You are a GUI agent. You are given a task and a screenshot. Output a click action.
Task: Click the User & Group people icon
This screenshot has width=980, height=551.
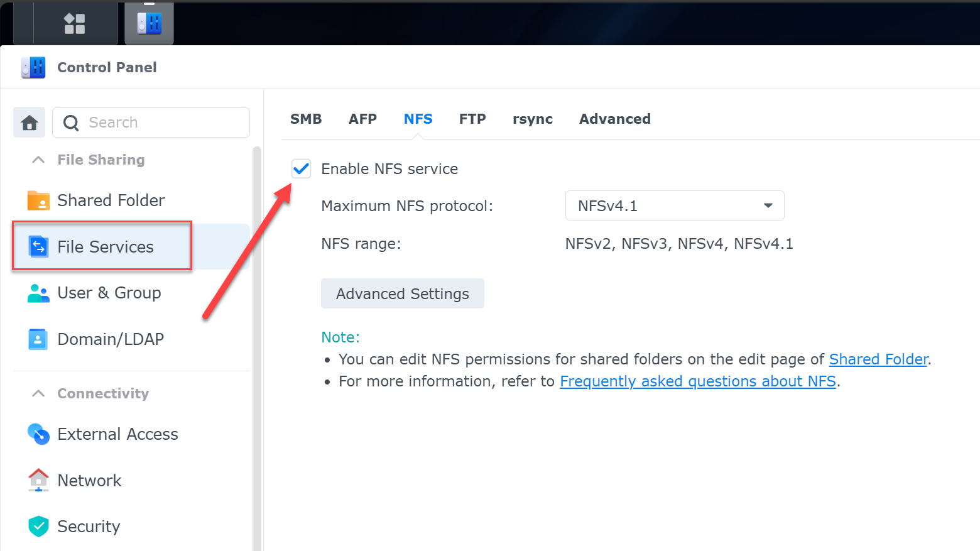tap(38, 293)
